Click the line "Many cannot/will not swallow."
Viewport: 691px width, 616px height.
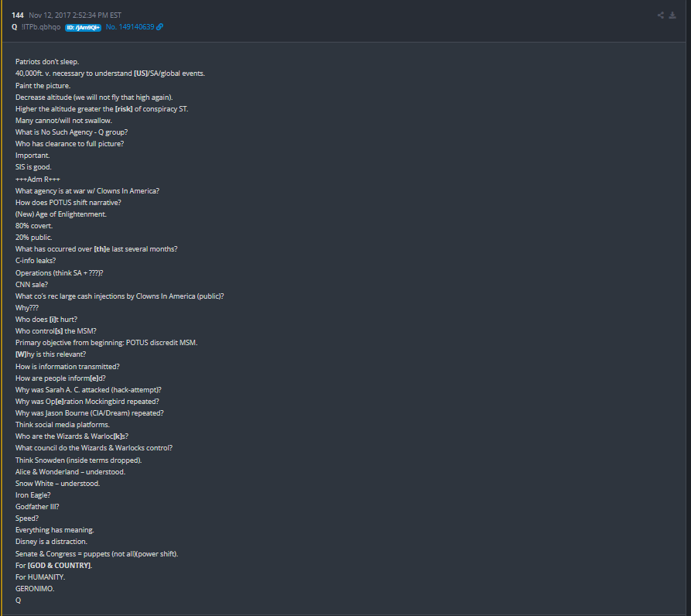click(x=63, y=121)
